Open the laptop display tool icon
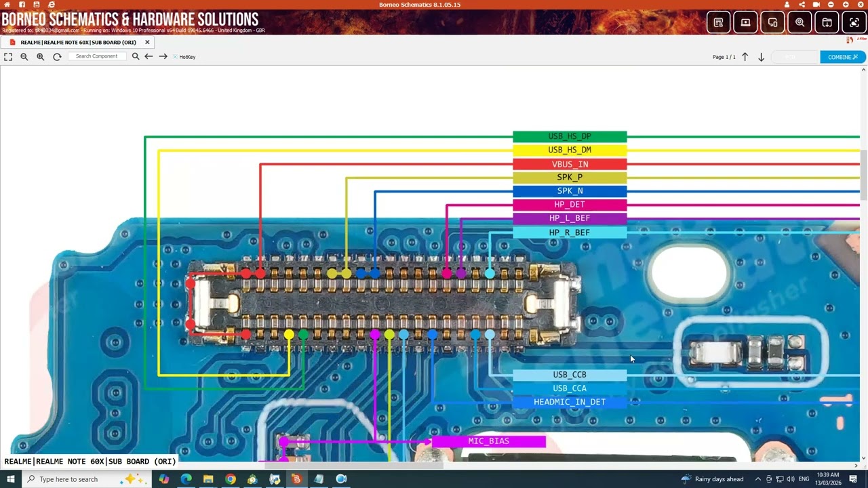Screen dimensions: 868x488 745,22
